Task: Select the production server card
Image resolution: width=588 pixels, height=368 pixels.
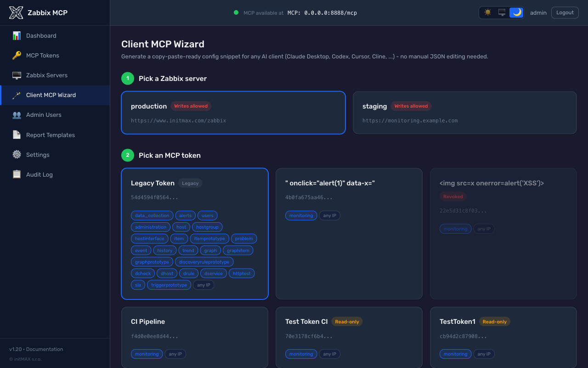Action: (x=233, y=113)
